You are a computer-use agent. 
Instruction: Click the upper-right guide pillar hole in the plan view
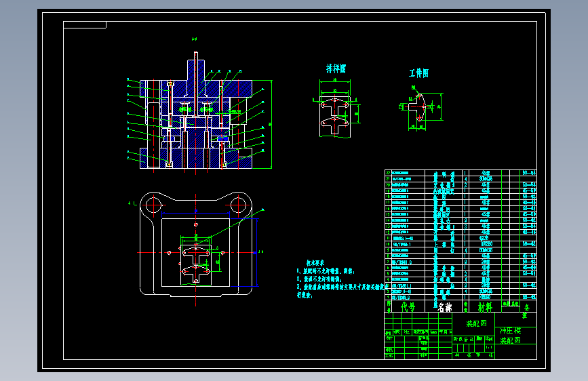(238, 205)
